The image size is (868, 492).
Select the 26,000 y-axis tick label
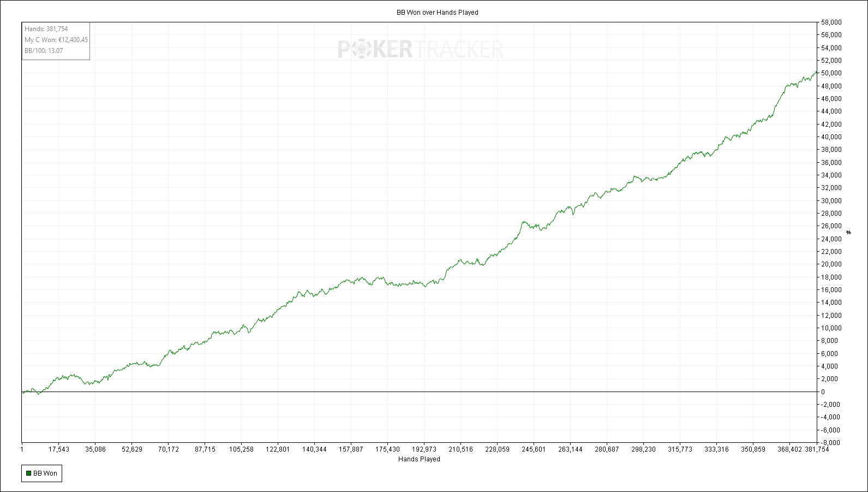(x=831, y=226)
